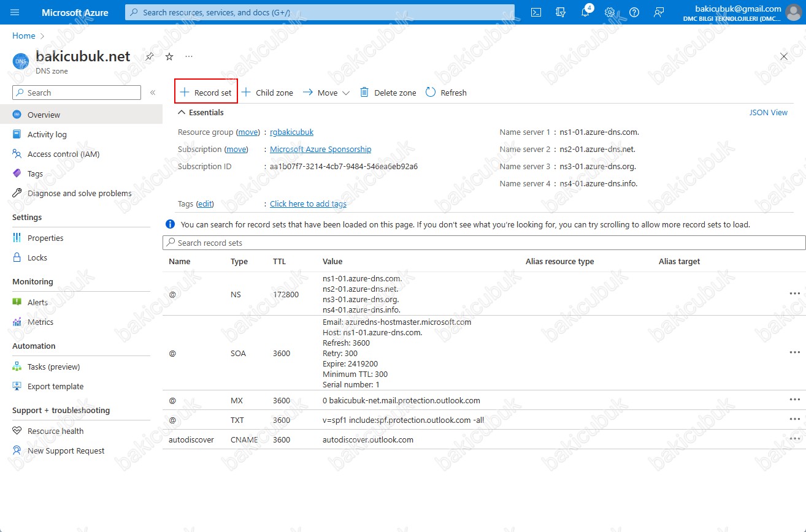Image resolution: width=806 pixels, height=532 pixels.
Task: Click here to add tags link
Action: [x=308, y=204]
